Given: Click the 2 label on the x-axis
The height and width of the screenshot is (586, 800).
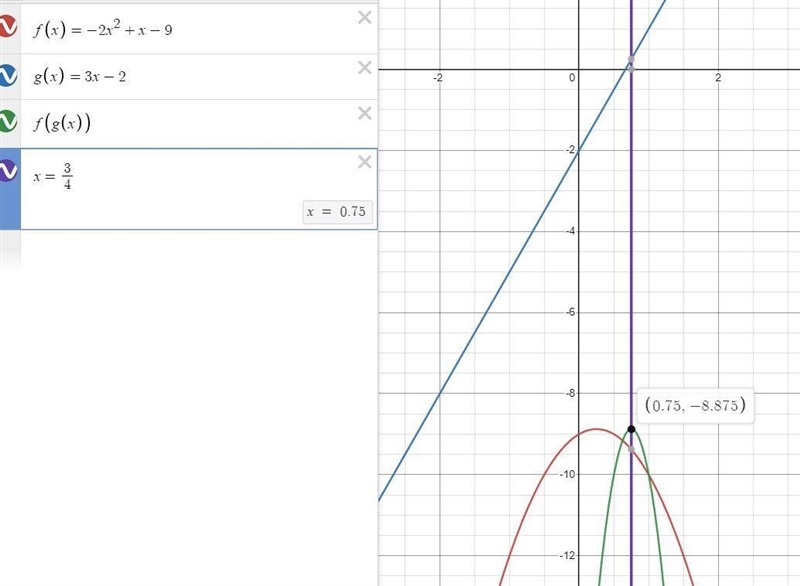Looking at the screenshot, I should (718, 78).
